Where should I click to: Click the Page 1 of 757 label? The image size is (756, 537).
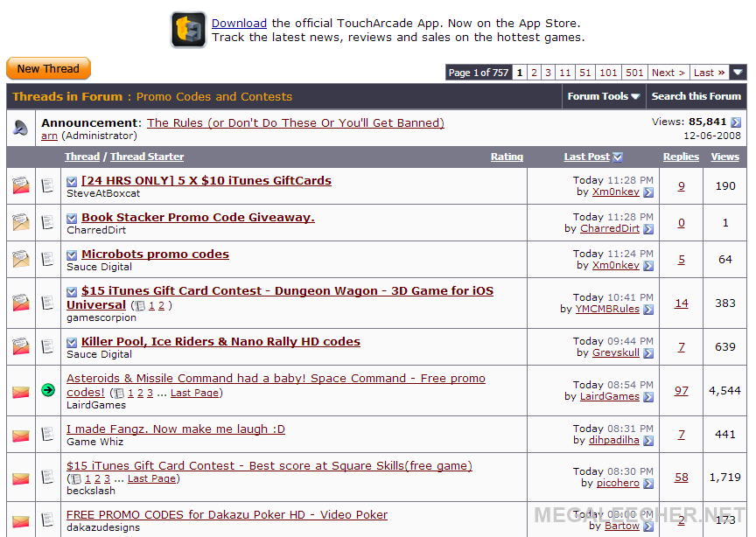(479, 73)
